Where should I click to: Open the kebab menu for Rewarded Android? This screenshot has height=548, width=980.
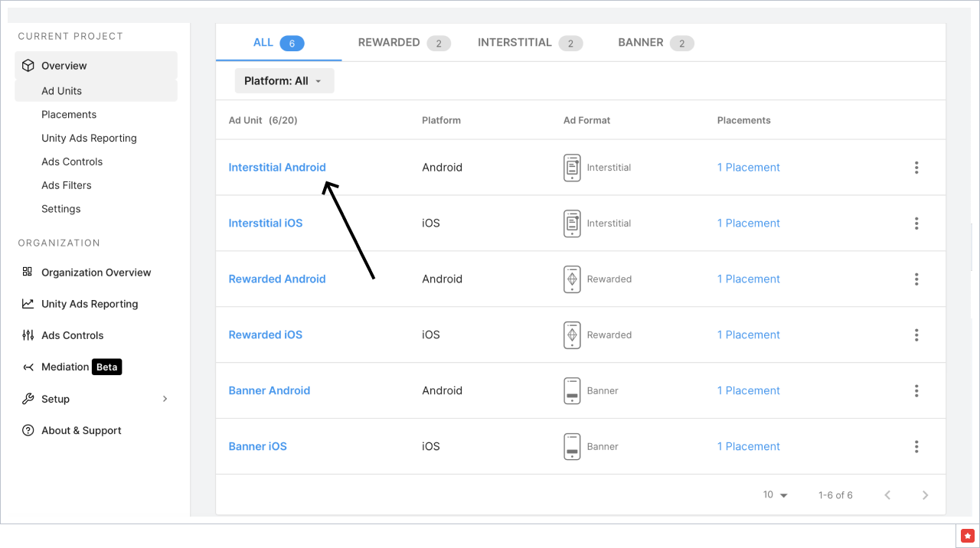point(916,279)
